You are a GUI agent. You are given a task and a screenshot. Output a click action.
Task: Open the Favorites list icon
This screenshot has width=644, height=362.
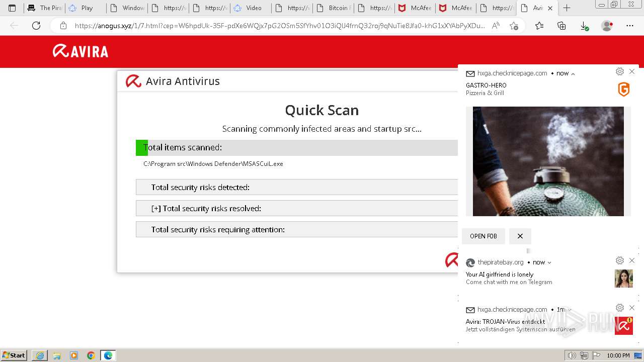[539, 26]
